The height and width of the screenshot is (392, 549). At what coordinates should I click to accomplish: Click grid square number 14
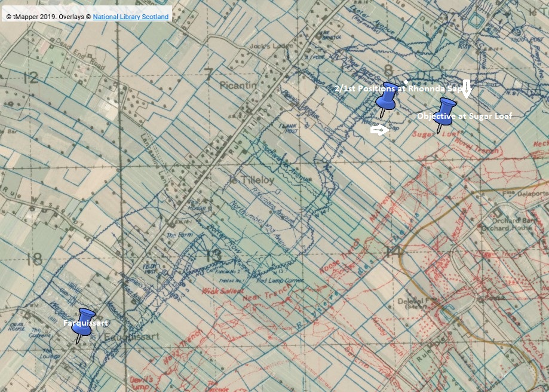click(392, 251)
